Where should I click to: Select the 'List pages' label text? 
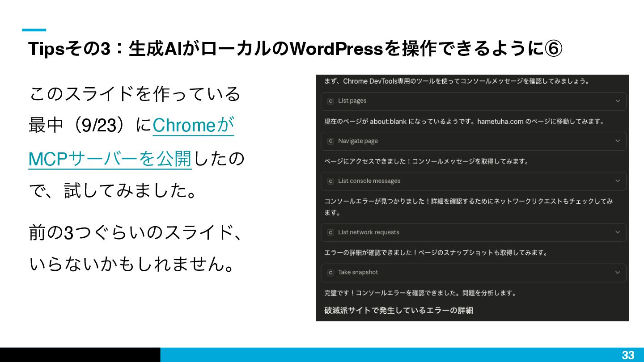click(352, 101)
